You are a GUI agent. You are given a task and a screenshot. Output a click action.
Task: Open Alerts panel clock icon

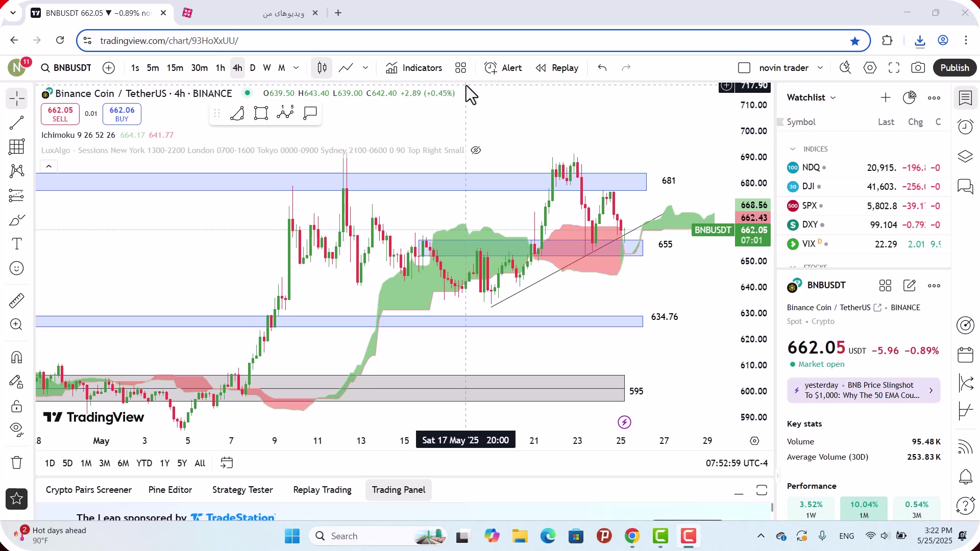click(965, 127)
